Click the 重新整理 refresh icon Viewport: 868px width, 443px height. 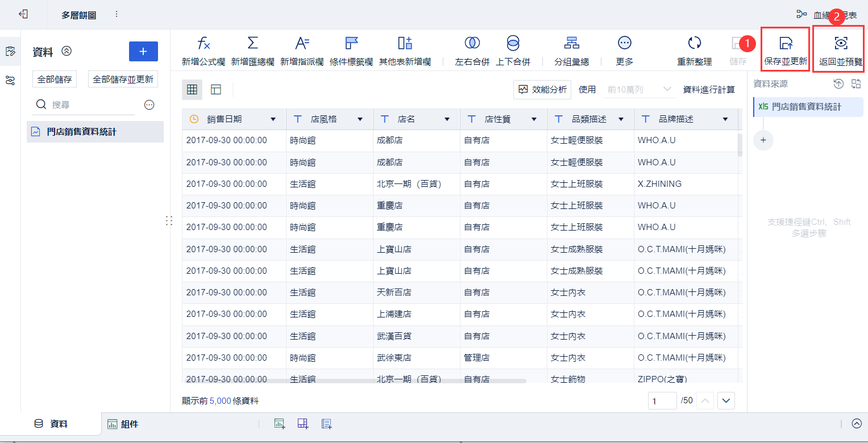[x=694, y=44]
